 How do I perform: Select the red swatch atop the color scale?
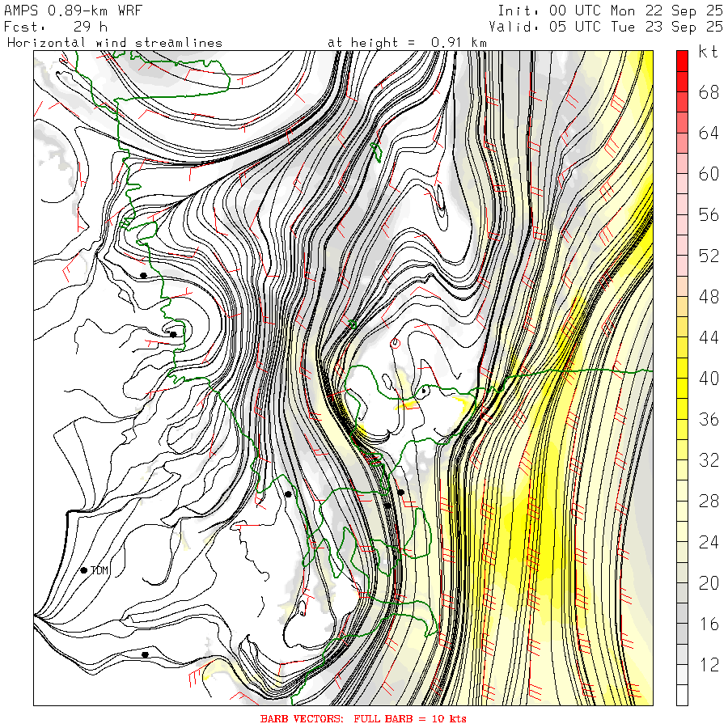pyautogui.click(x=682, y=61)
